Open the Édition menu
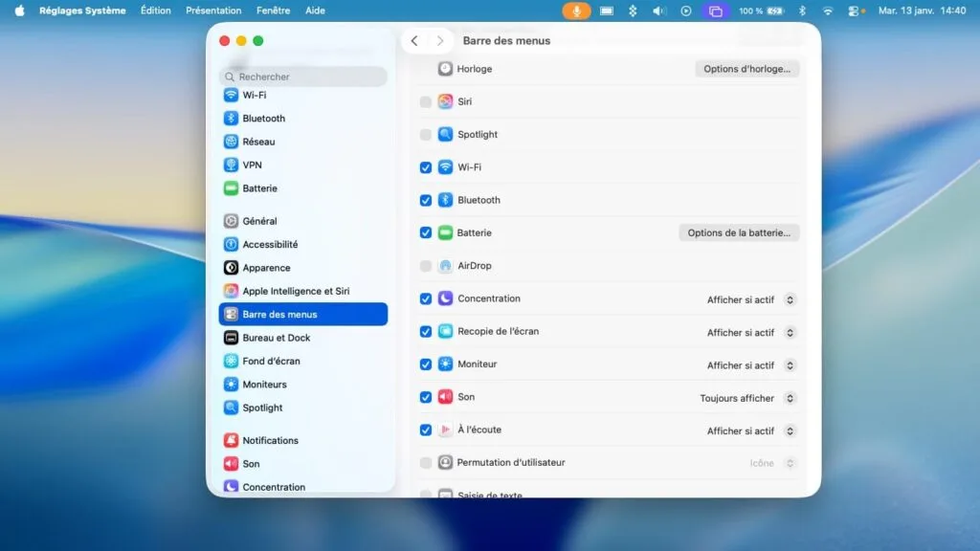This screenshot has width=980, height=551. (156, 11)
